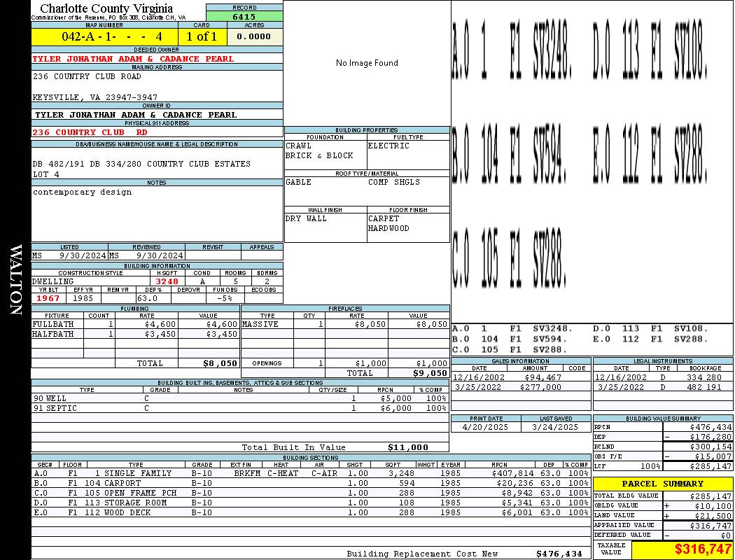Click the FUN OBS value -5%
This screenshot has height=560, width=735.
225,298
